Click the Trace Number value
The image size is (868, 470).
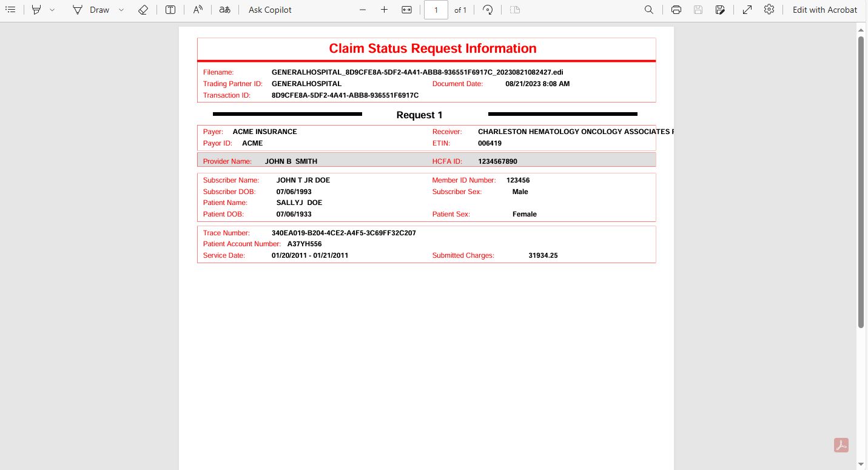tap(344, 233)
